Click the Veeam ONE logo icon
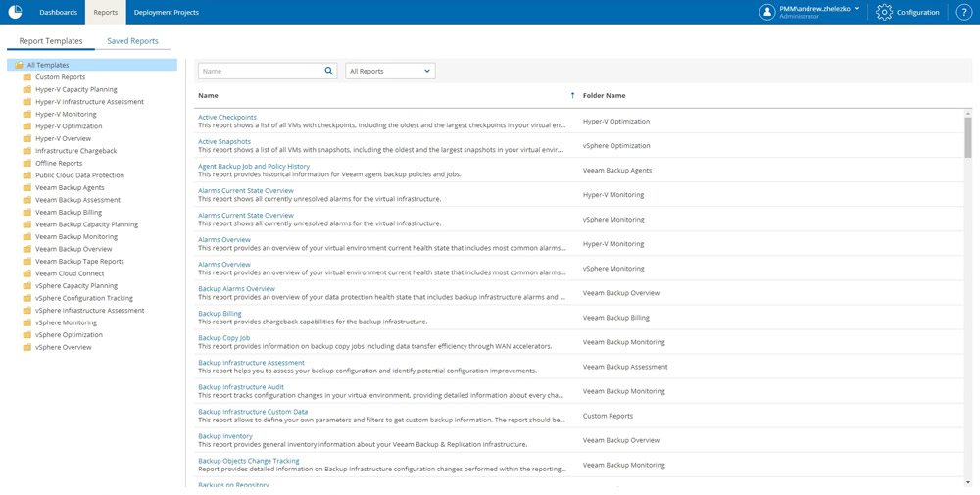Screen dimensions: 980x495 [15, 12]
